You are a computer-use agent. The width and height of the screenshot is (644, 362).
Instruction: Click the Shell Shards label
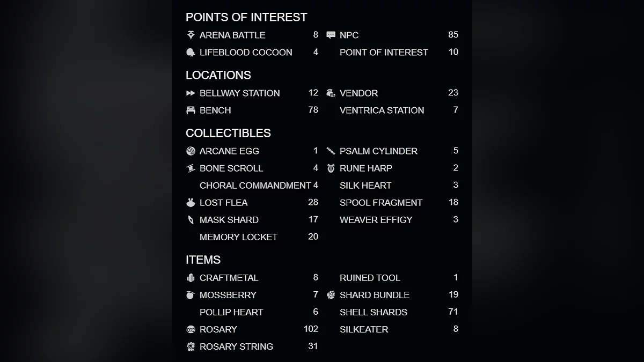point(373,312)
